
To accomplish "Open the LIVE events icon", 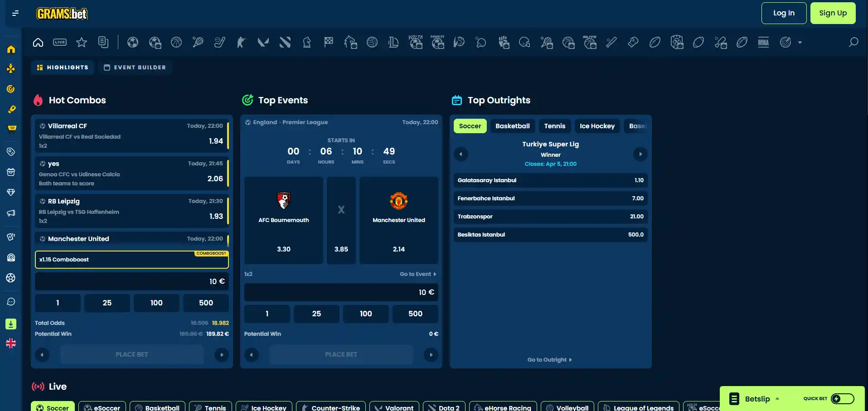I will tap(60, 42).
